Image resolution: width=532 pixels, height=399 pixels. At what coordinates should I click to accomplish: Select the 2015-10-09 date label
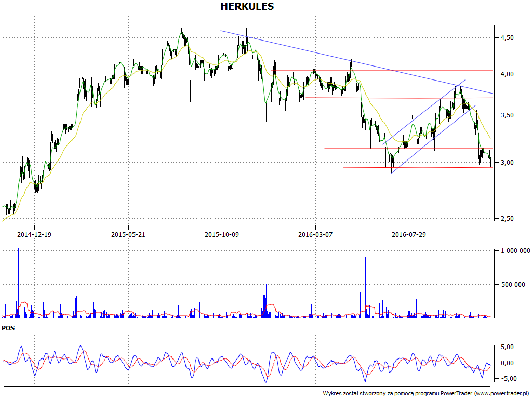[222, 234]
